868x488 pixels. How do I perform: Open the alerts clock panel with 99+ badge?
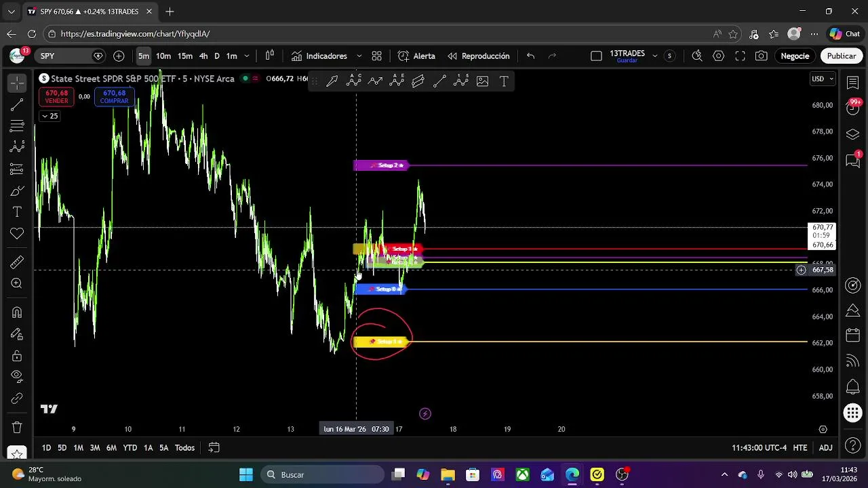[x=853, y=108]
